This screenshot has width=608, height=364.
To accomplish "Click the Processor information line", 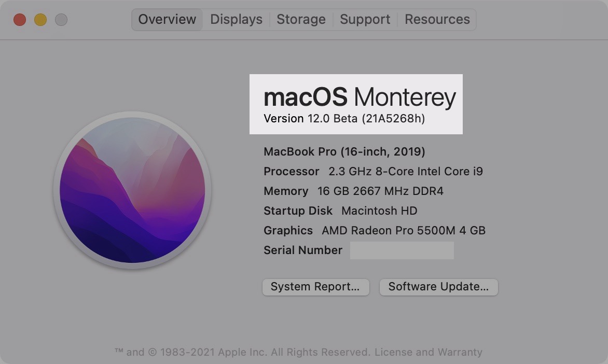I will point(373,172).
